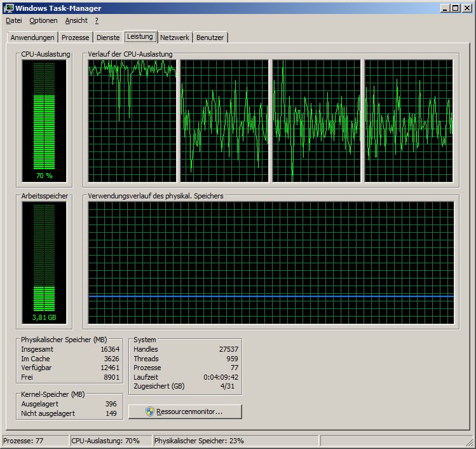Screen dimensions: 476x449
Task: Click the second CPU core history graph
Action: pyautogui.click(x=224, y=121)
